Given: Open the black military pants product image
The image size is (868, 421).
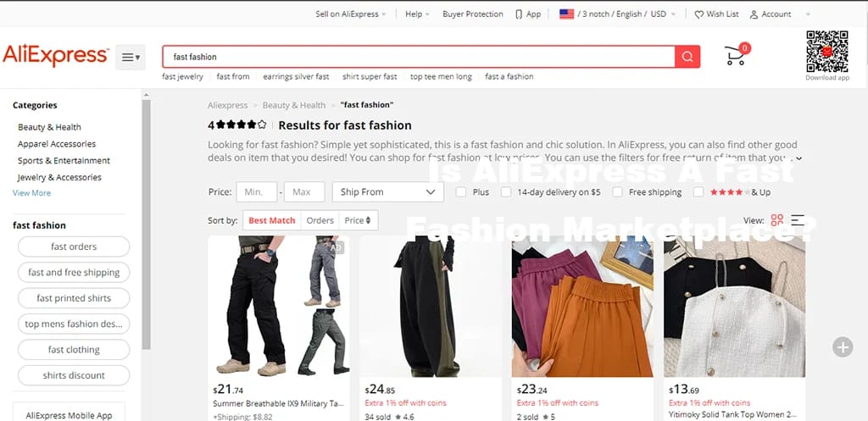Looking at the screenshot, I should (278, 307).
